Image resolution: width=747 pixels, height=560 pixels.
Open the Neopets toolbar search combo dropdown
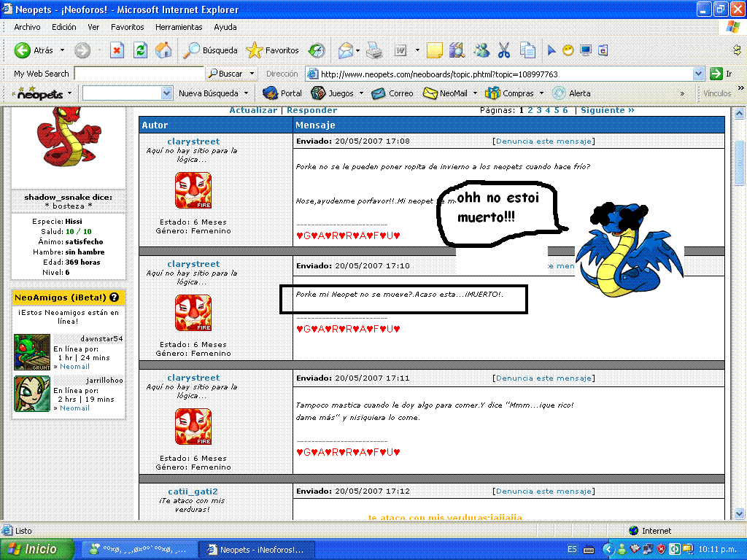(x=166, y=93)
